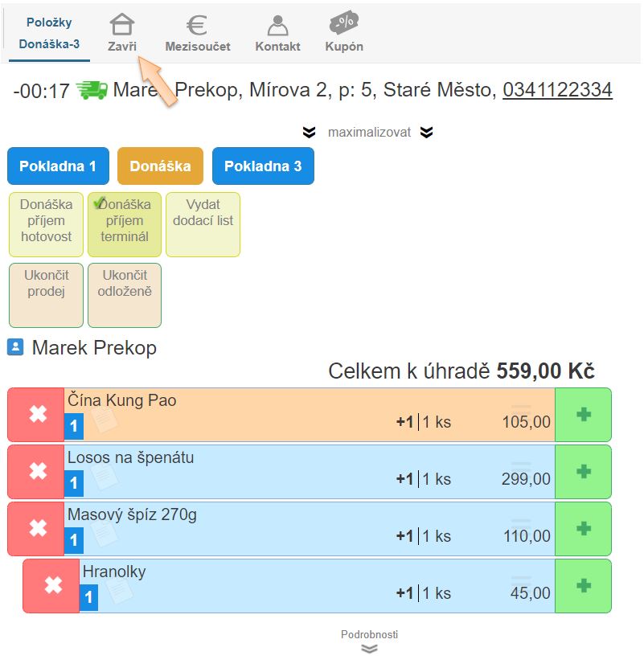The width and height of the screenshot is (644, 672).
Task: Click the quantity badge on Čína Kung Pao
Action: [73, 426]
